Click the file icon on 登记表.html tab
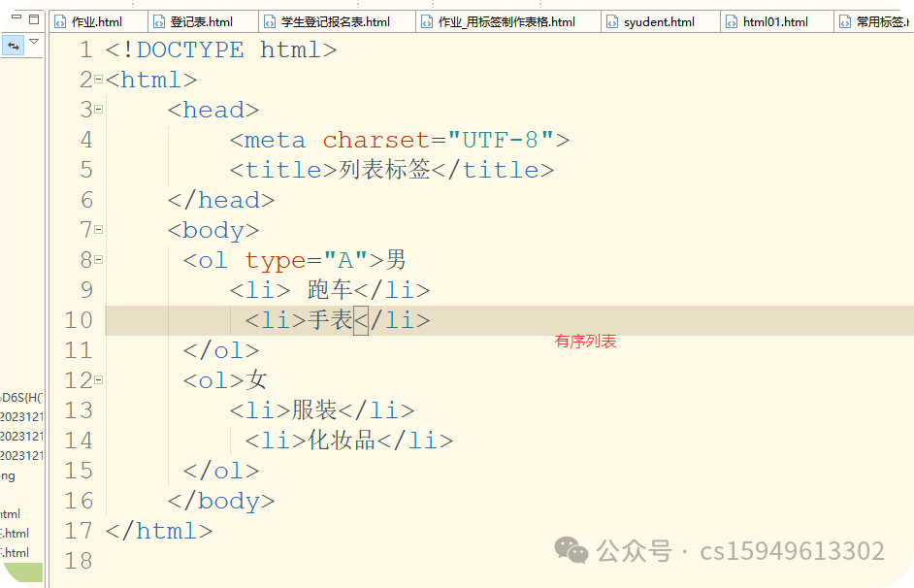Image resolution: width=914 pixels, height=588 pixels. pyautogui.click(x=159, y=21)
